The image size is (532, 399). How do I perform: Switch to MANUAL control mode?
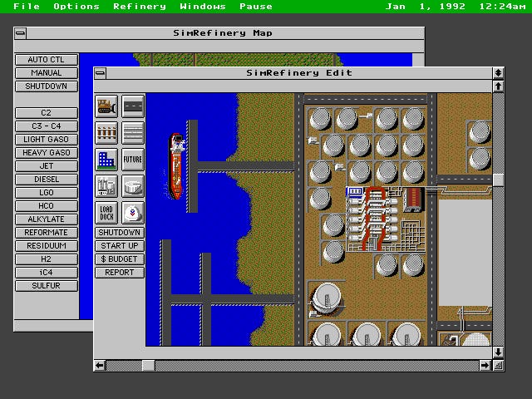pos(47,73)
